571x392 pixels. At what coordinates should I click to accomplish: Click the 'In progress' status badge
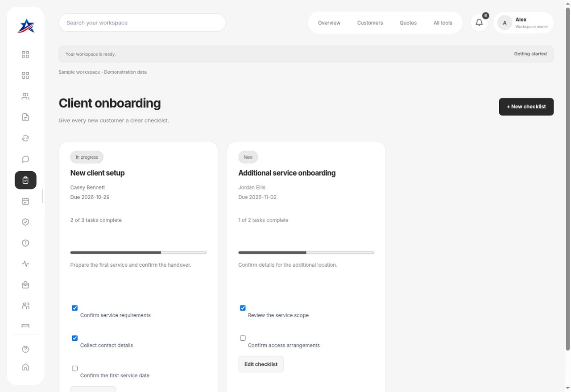tap(87, 157)
